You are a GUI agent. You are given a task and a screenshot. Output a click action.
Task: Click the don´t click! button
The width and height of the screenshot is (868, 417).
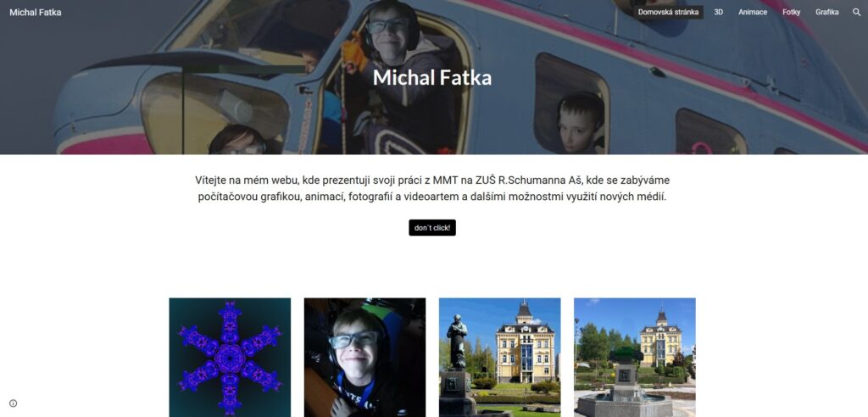point(432,228)
